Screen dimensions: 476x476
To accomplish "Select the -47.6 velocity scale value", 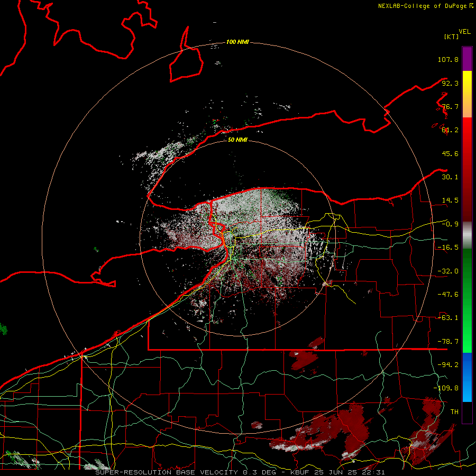I will (x=448, y=295).
